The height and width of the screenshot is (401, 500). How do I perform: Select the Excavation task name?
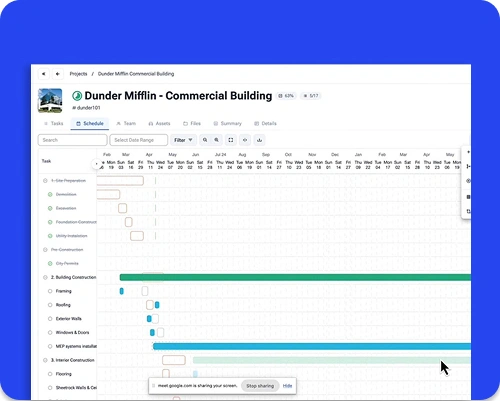(x=66, y=208)
